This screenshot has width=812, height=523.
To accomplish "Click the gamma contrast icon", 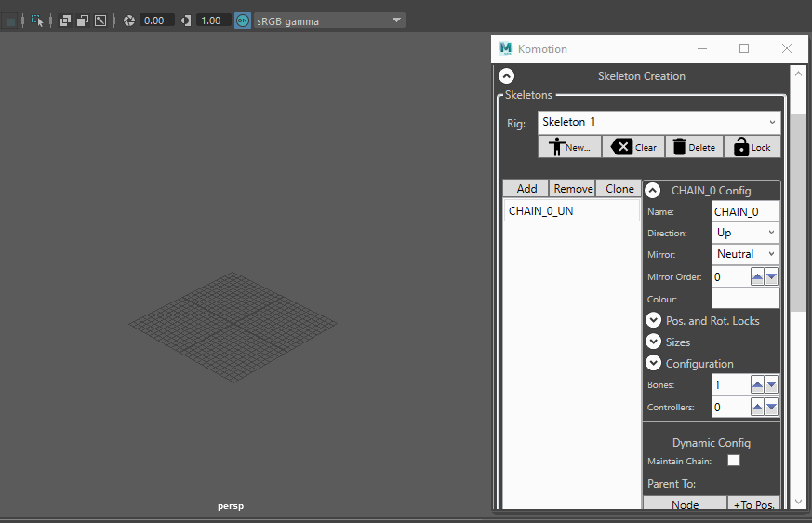I will coord(186,20).
